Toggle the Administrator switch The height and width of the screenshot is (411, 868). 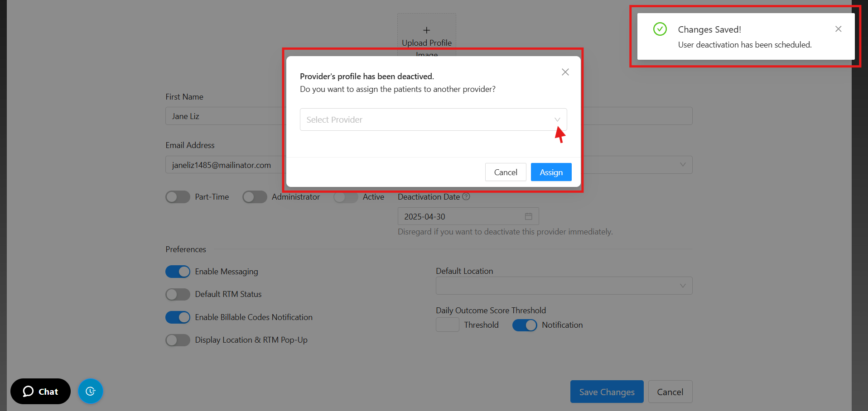[x=255, y=197]
